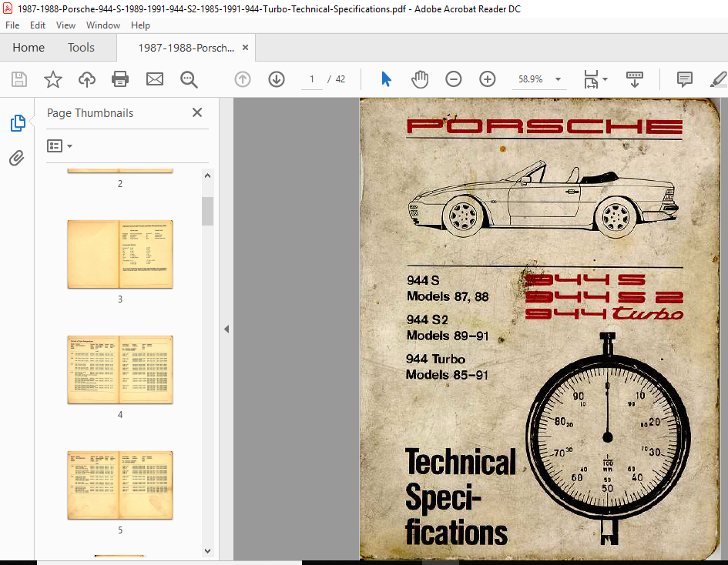The image size is (728, 565).
Task: Select the 1987-1988-Porsch... document tab
Action: point(186,48)
